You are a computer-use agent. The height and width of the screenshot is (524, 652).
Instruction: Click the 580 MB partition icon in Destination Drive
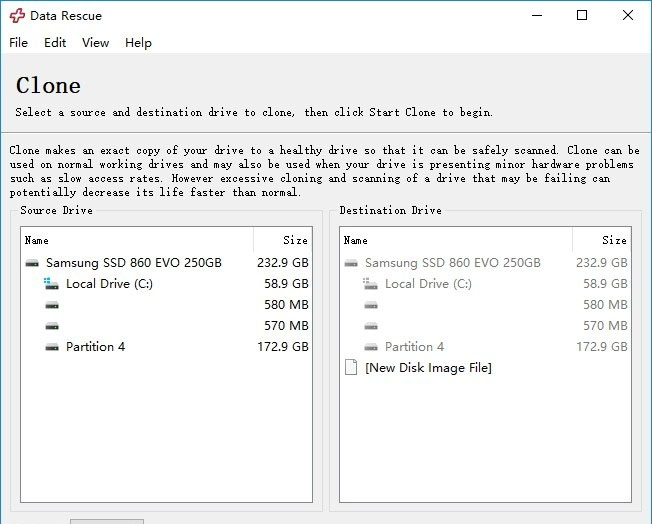(x=371, y=305)
